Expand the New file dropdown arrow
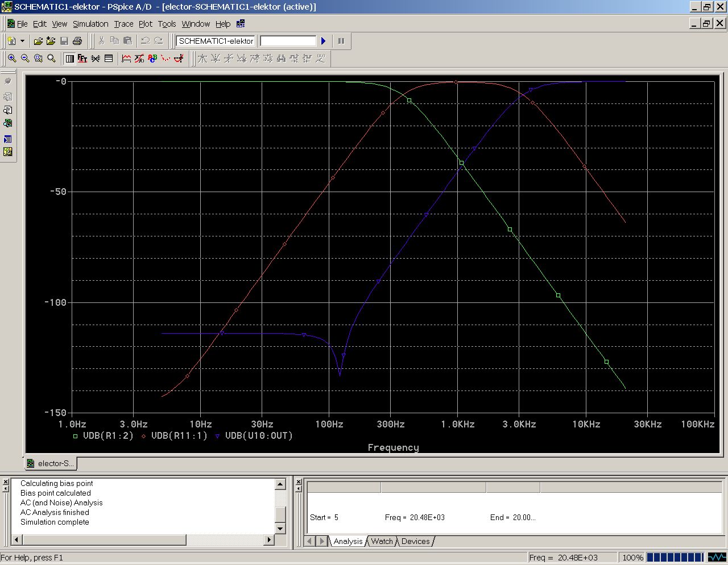Screen dimensions: 728x565 [23, 41]
